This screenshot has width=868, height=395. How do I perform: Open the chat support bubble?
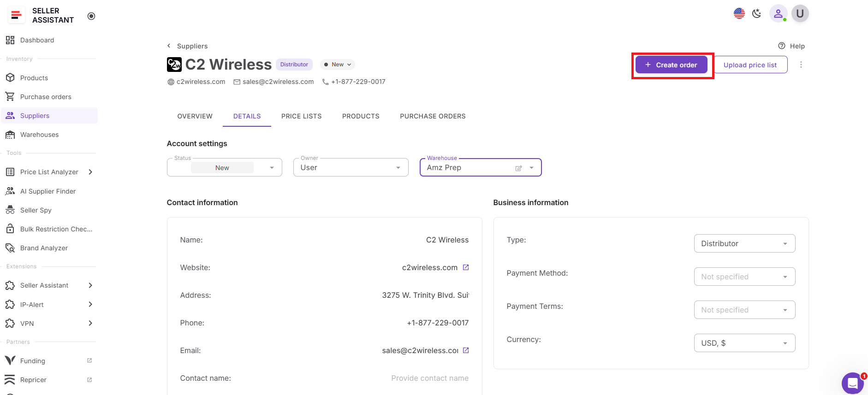(852, 383)
